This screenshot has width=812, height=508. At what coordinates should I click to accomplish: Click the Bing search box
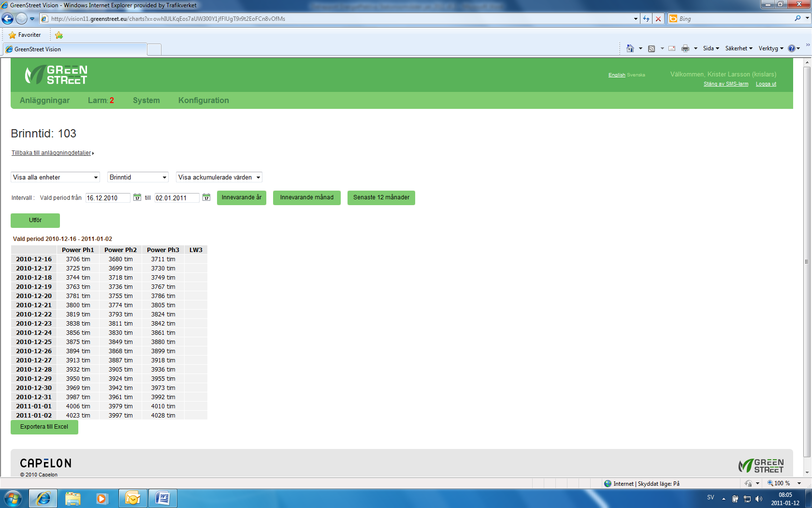735,18
